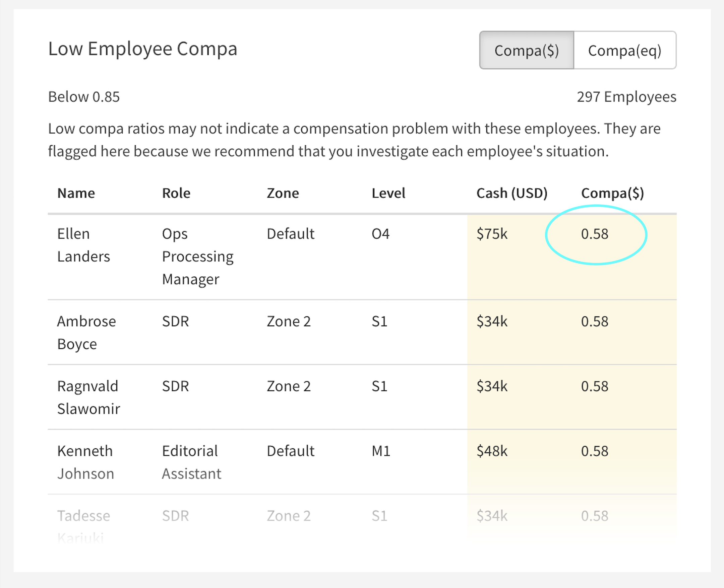
Task: Switch to the Compa($) toggle view
Action: click(x=527, y=50)
